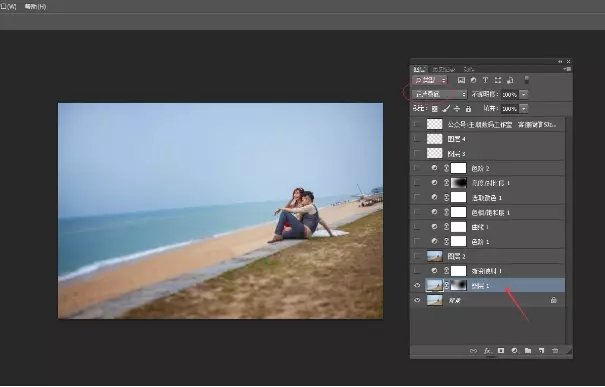This screenshot has width=605, height=387.
Task: Open the blend mode dropdown
Action: (439, 94)
